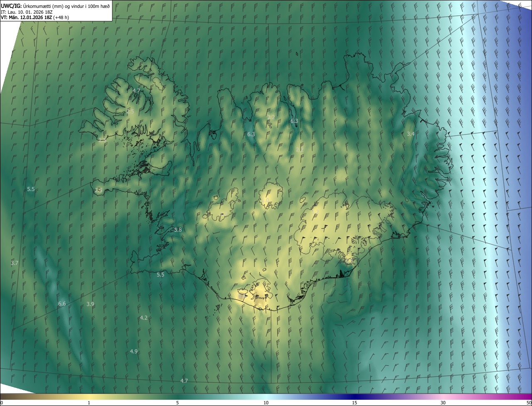The image size is (532, 406).
Task: Click the 4.9 value over the ocean
Action: tap(133, 351)
